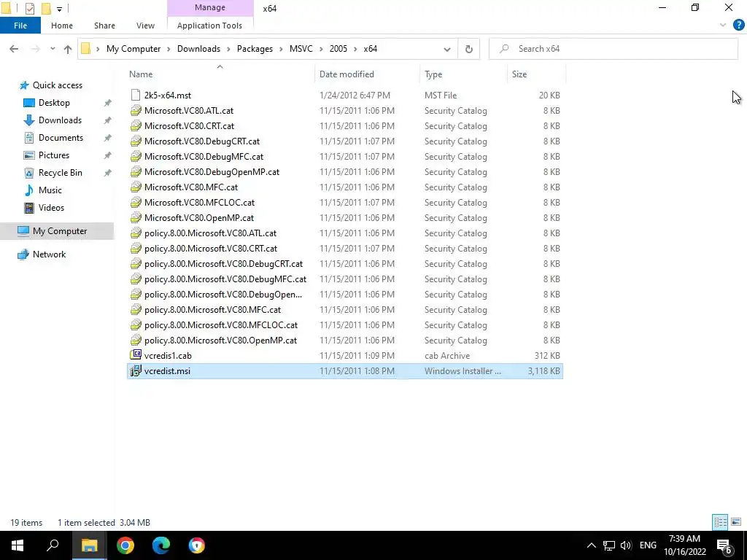Screen dimensions: 747x560
Task: Select the Application Tools tab
Action: 209,26
